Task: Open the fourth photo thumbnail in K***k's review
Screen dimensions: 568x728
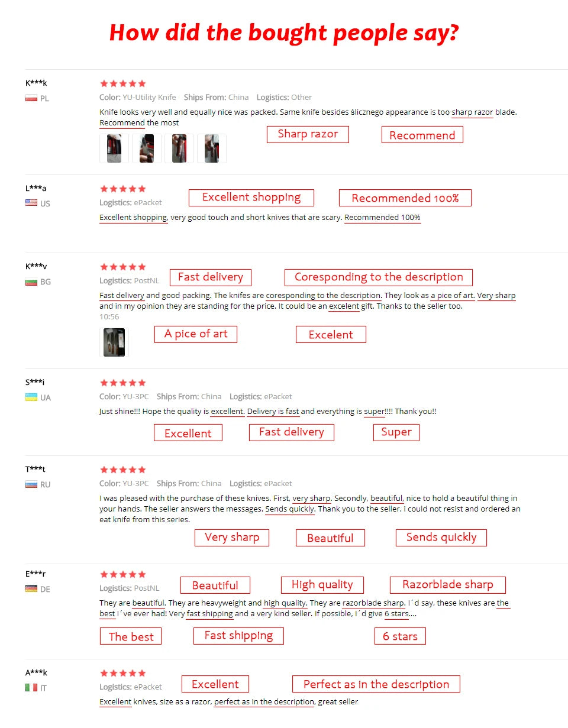Action: [x=212, y=148]
